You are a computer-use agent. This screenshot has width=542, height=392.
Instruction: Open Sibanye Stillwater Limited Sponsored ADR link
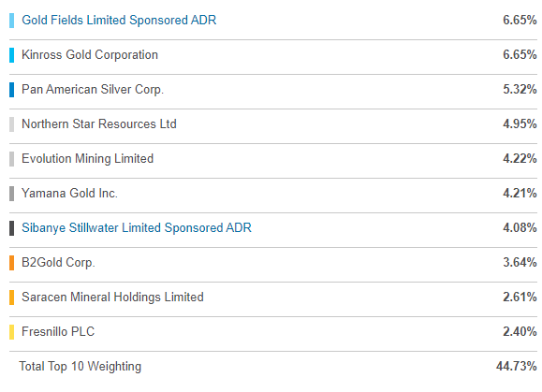pyautogui.click(x=137, y=227)
